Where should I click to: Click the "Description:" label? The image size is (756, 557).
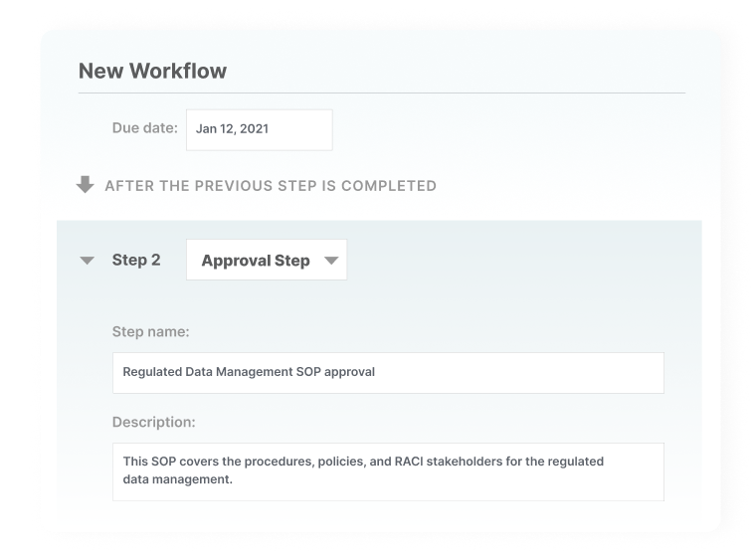tap(153, 422)
